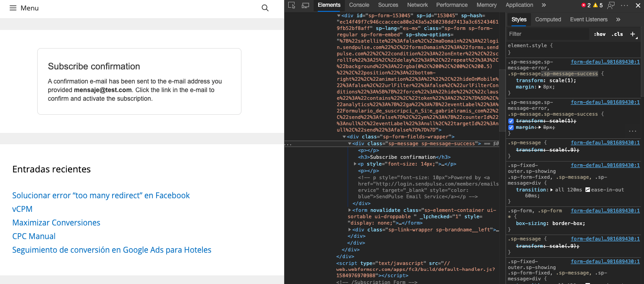Click the red error count indicator
This screenshot has width=644, height=284.
coord(586,5)
